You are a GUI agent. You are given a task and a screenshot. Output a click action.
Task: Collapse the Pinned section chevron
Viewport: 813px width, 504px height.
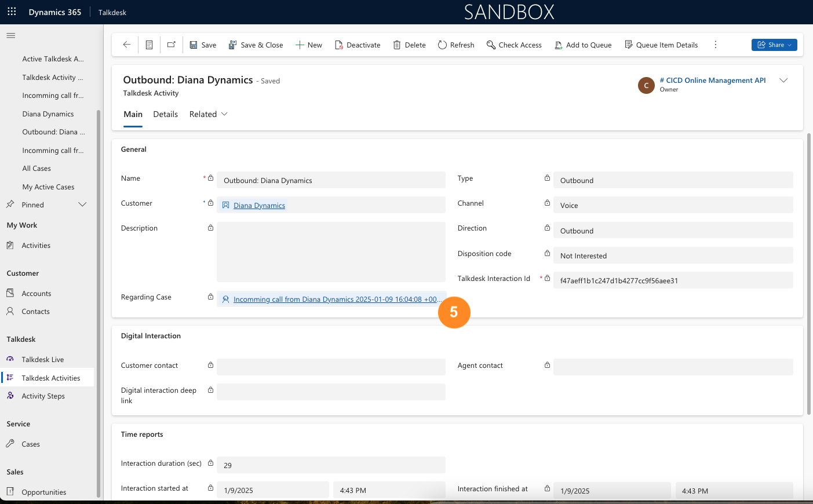point(82,204)
